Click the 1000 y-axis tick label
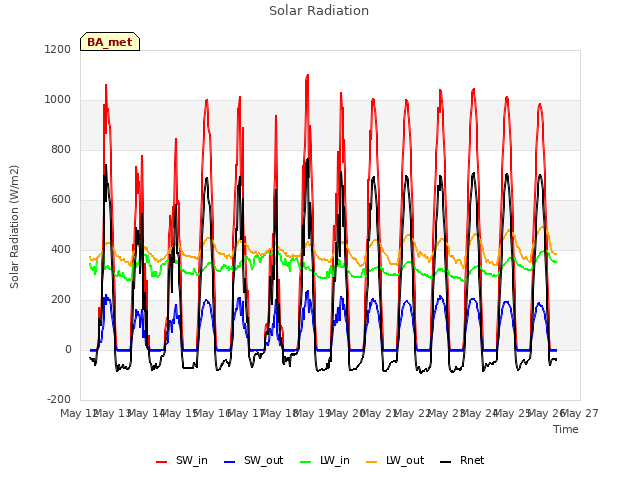This screenshot has width=640, height=480. (x=58, y=100)
